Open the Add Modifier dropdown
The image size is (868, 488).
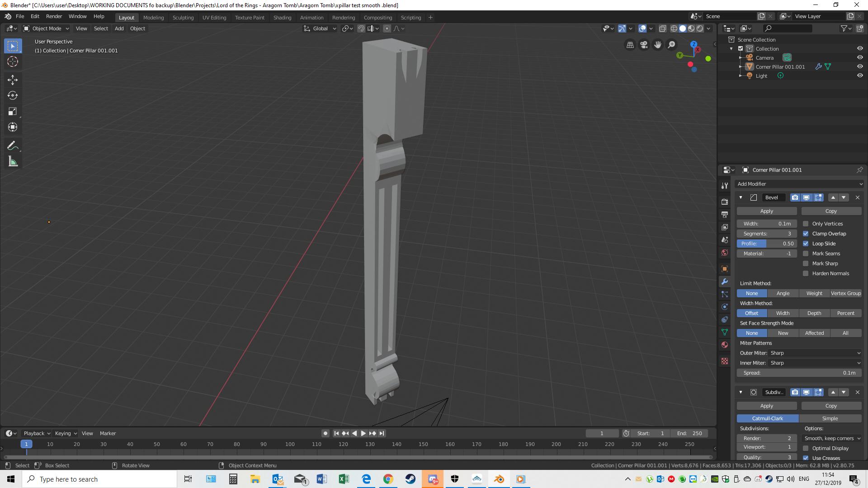tap(799, 184)
